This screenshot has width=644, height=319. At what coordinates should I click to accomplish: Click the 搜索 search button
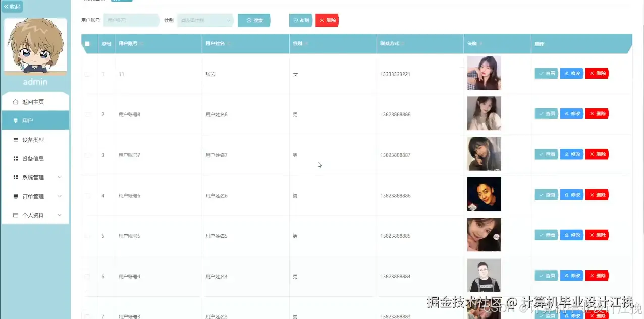pyautogui.click(x=254, y=20)
